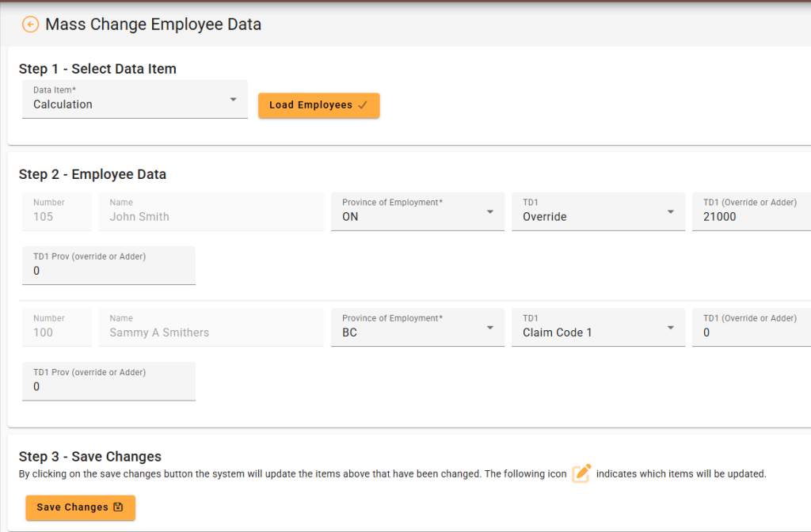Click the TD1 override field containing 21000
The width and height of the screenshot is (811, 532).
tap(751, 212)
